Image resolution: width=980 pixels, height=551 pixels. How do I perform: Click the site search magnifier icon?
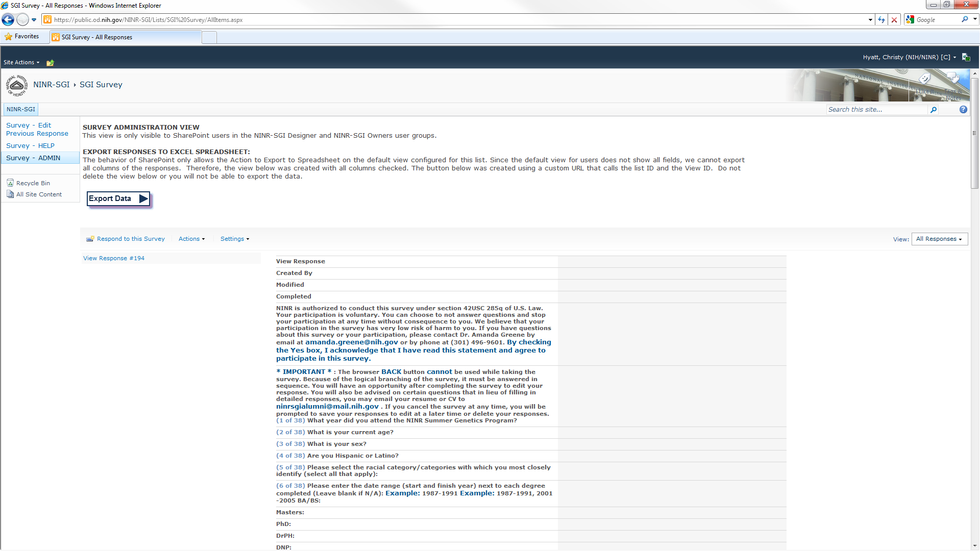point(934,110)
